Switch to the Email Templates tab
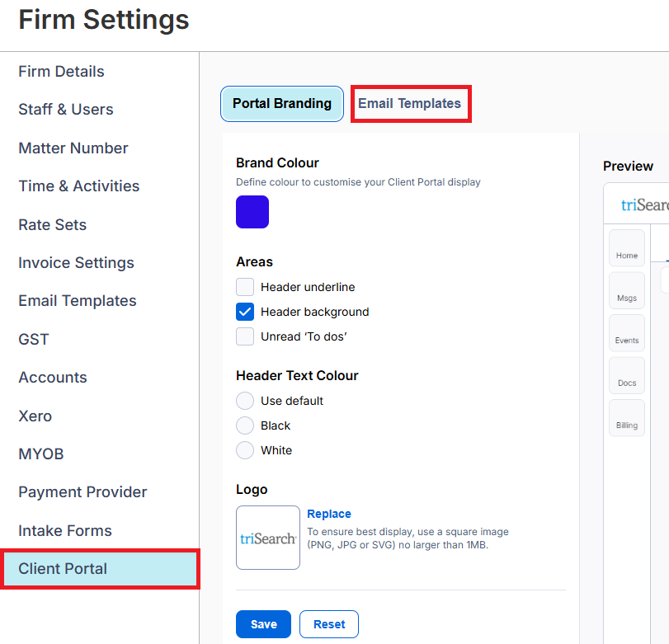The image size is (669, 644). [410, 104]
